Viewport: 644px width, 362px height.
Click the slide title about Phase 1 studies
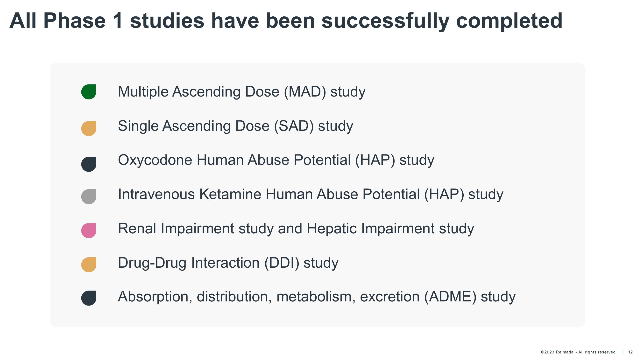pyautogui.click(x=286, y=21)
